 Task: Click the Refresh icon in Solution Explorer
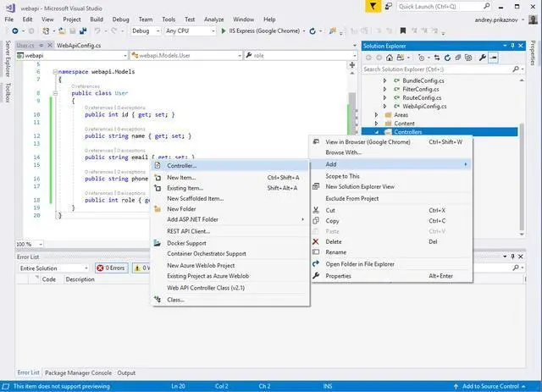coord(448,58)
